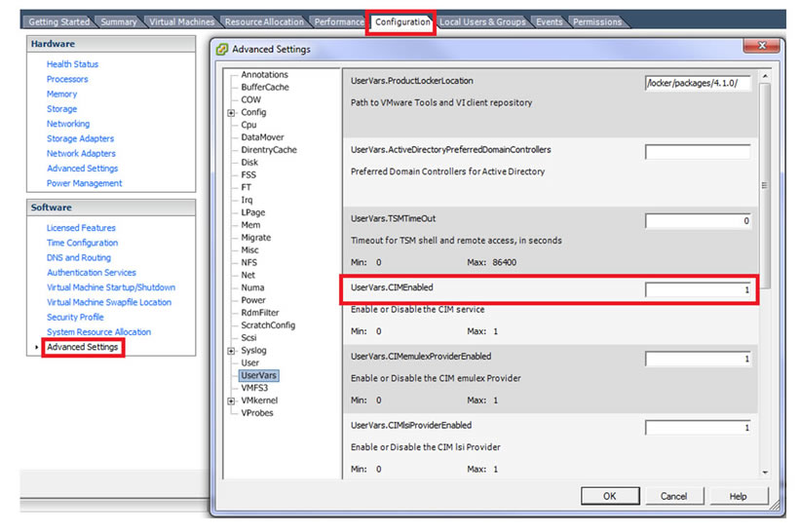This screenshot has width=800, height=532.
Task: Open Processors hardware link
Action: [x=67, y=79]
